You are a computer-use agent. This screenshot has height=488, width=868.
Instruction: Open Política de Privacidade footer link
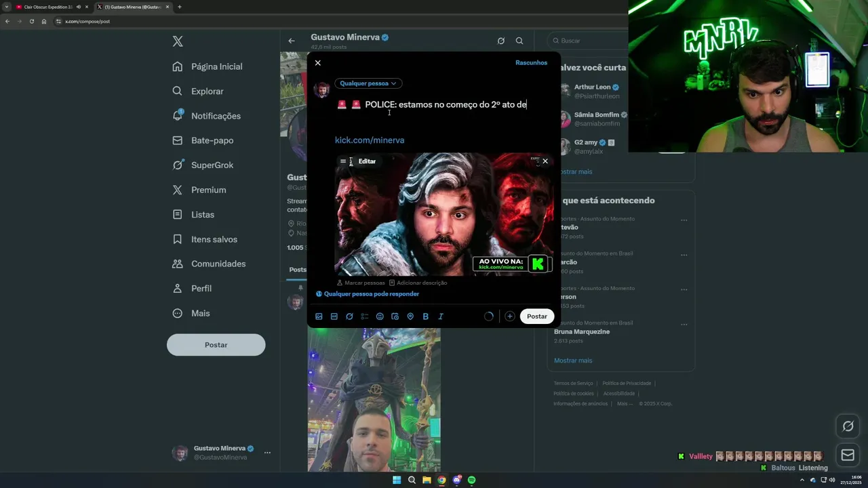tap(627, 384)
